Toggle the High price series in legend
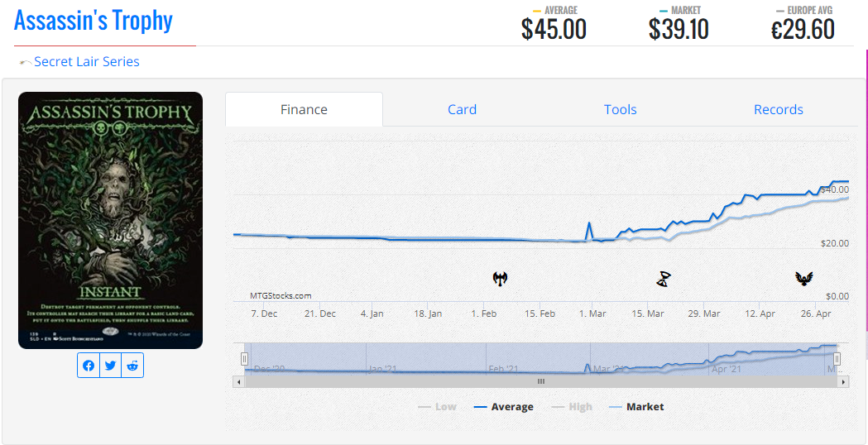 pos(571,406)
